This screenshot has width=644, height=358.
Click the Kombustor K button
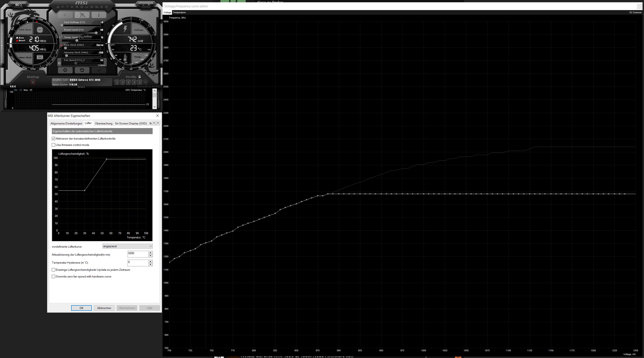click(65, 15)
